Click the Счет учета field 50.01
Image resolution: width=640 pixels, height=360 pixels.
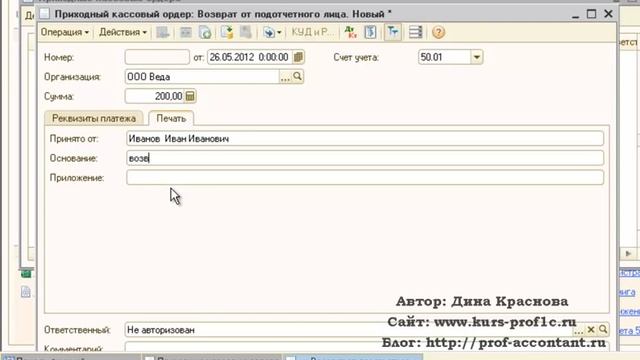tap(444, 57)
